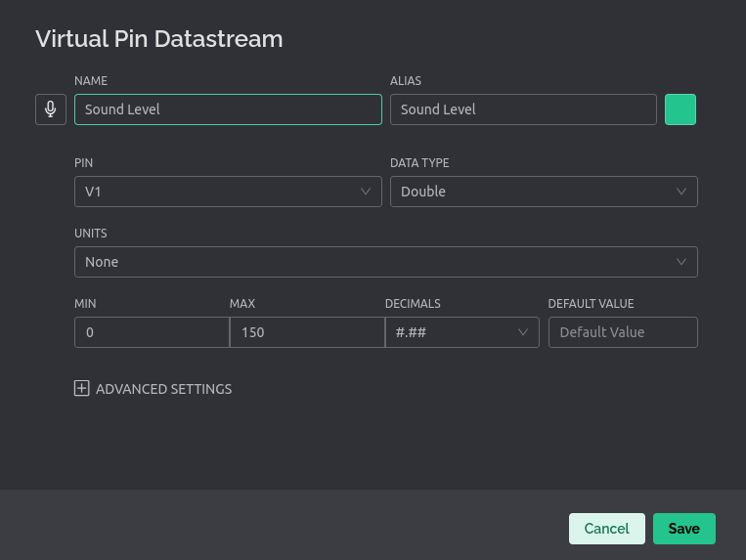This screenshot has width=746, height=560.
Task: Open the green datastream color swatch
Action: click(680, 109)
